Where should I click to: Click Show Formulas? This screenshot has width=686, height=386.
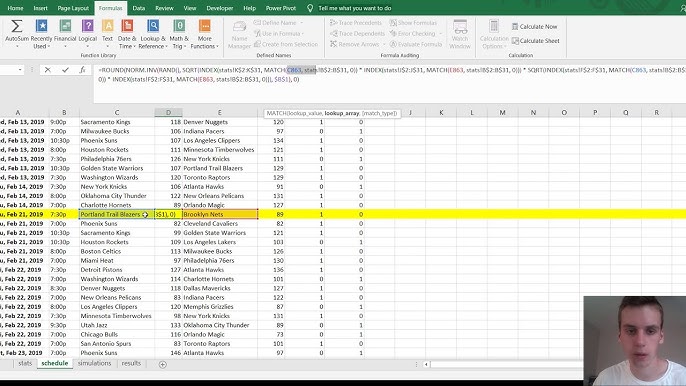[x=413, y=23]
